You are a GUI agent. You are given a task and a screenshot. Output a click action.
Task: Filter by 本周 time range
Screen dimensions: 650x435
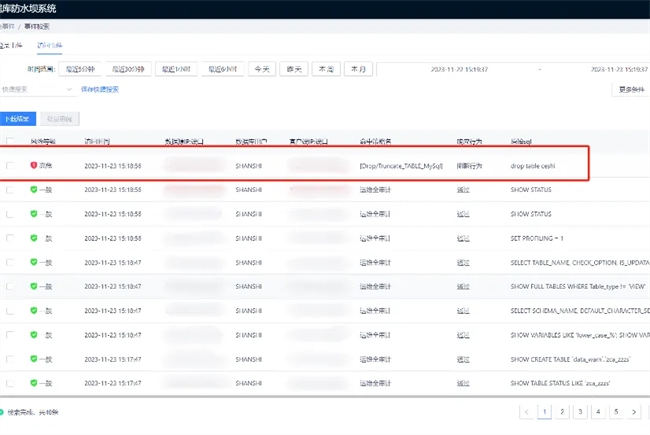(326, 69)
